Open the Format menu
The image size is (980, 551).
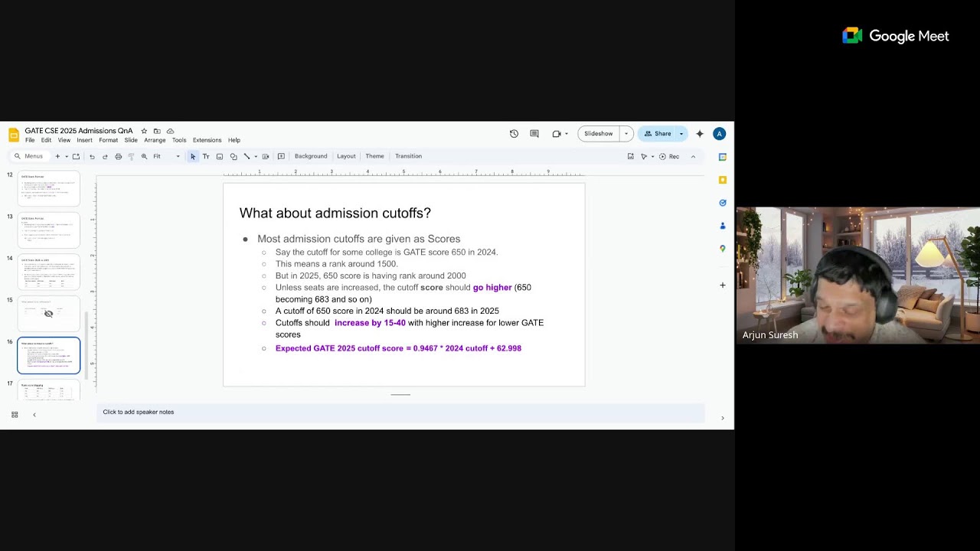click(x=108, y=140)
